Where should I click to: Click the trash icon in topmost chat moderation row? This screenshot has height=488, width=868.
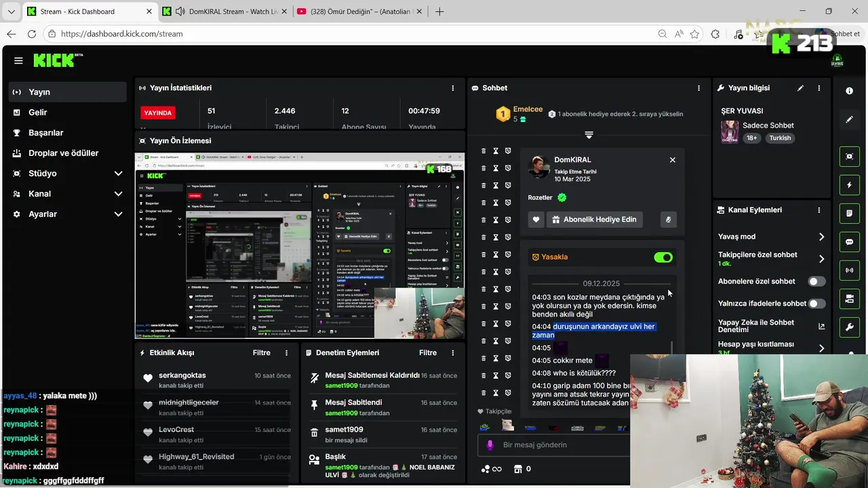click(484, 151)
